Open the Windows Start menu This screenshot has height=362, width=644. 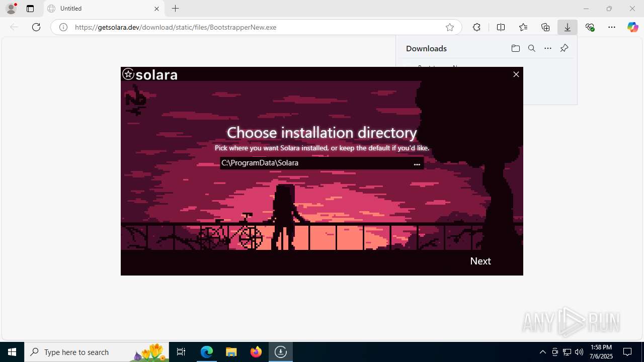(x=12, y=352)
